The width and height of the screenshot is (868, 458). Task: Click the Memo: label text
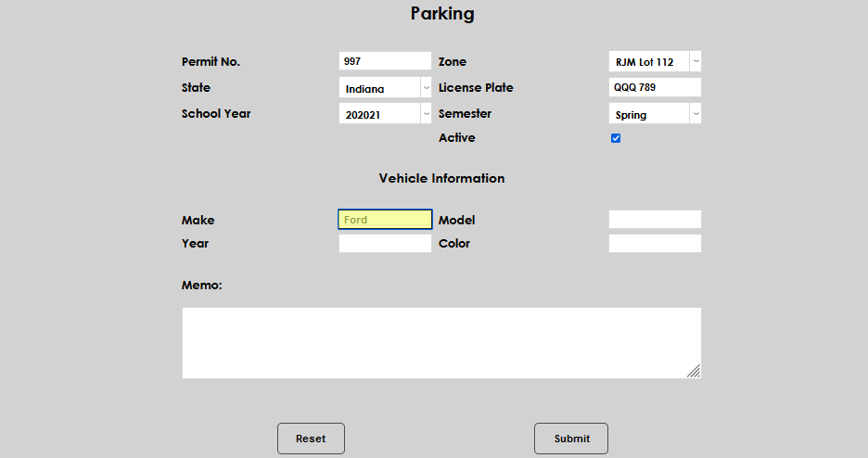coord(201,285)
